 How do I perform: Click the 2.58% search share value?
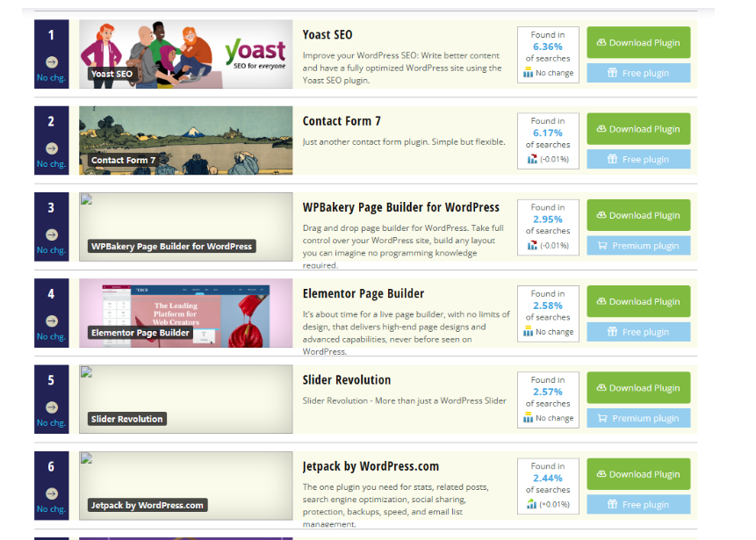pos(548,306)
